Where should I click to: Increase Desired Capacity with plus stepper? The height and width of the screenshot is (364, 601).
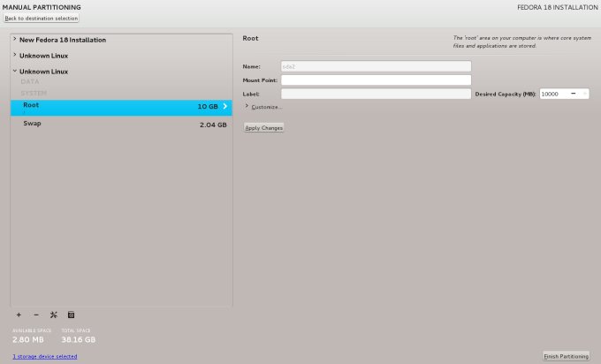(584, 94)
